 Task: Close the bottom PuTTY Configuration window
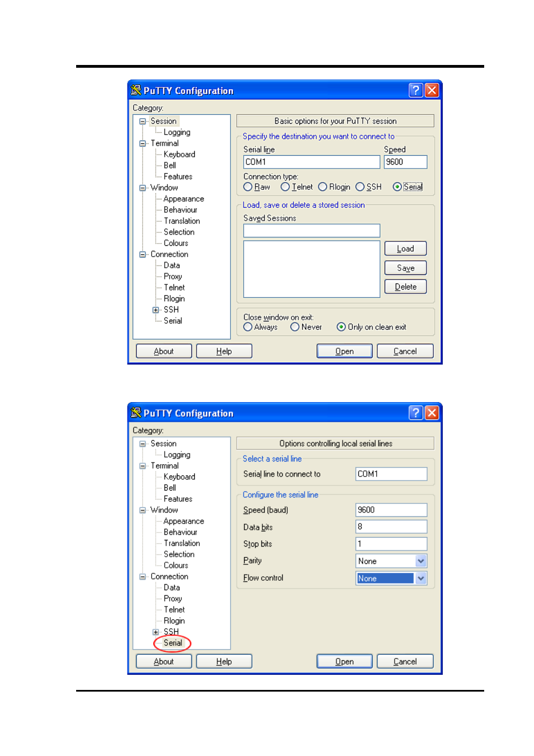click(432, 413)
